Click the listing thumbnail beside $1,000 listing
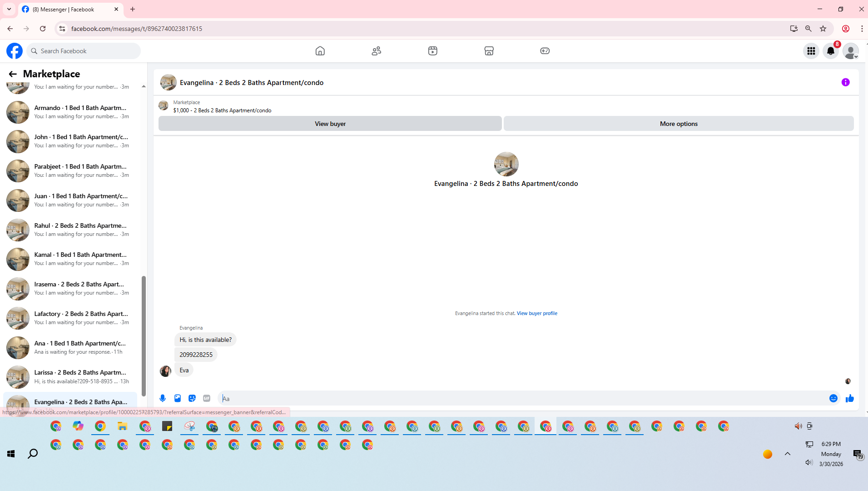 [164, 106]
